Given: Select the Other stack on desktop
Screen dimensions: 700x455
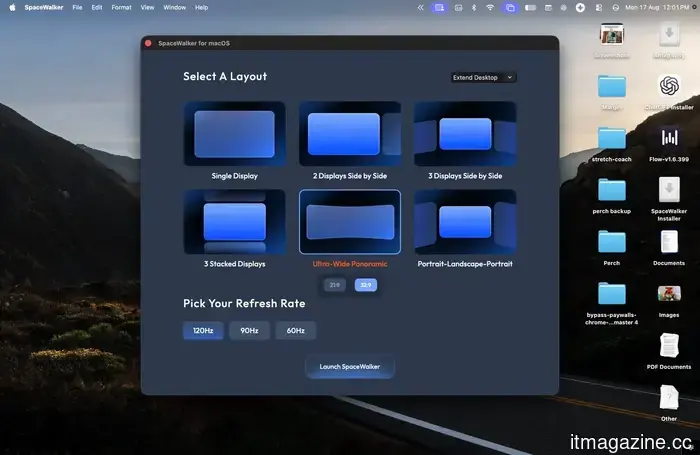Looking at the screenshot, I should (669, 403).
